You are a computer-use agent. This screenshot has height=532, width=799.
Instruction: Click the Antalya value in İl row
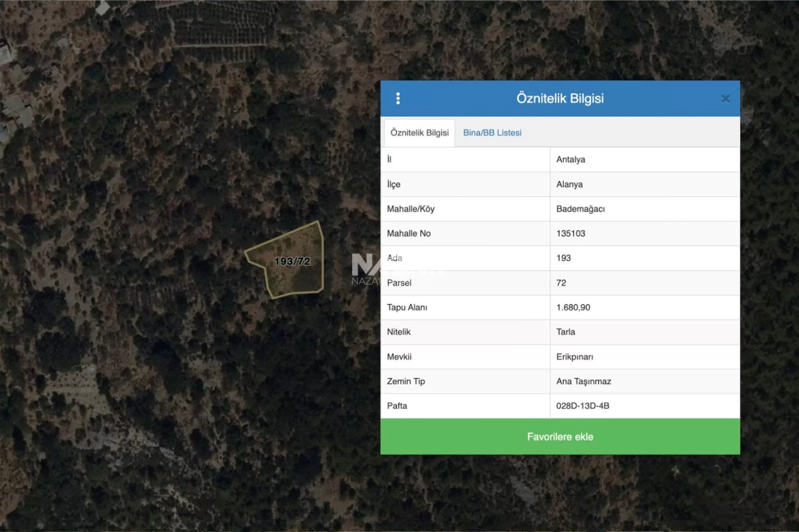[570, 160]
